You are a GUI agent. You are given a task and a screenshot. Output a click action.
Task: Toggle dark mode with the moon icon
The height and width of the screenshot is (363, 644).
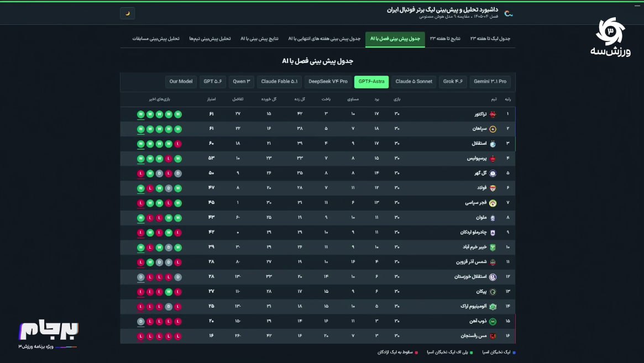[127, 13]
